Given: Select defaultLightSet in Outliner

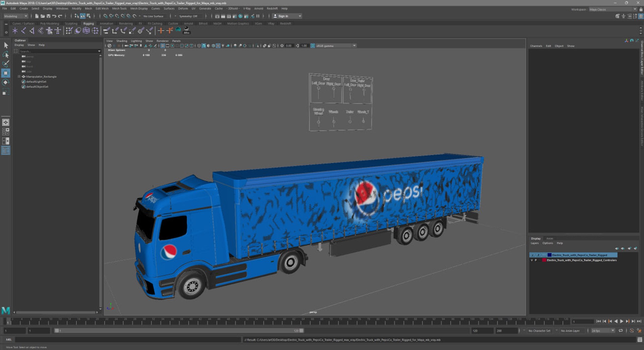Looking at the screenshot, I should click(x=36, y=81).
